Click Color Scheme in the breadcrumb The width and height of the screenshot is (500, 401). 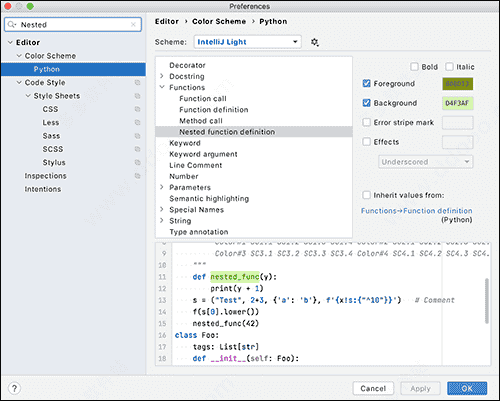(219, 21)
